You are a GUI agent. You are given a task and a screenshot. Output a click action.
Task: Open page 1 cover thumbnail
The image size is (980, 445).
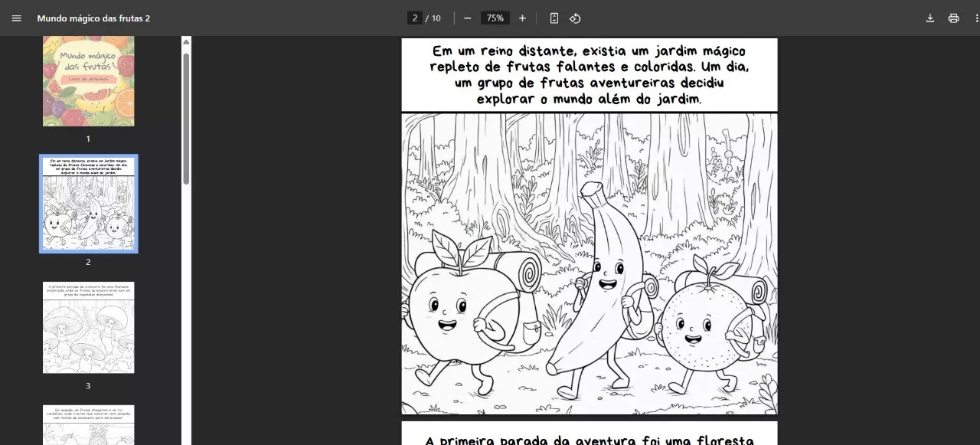click(89, 80)
